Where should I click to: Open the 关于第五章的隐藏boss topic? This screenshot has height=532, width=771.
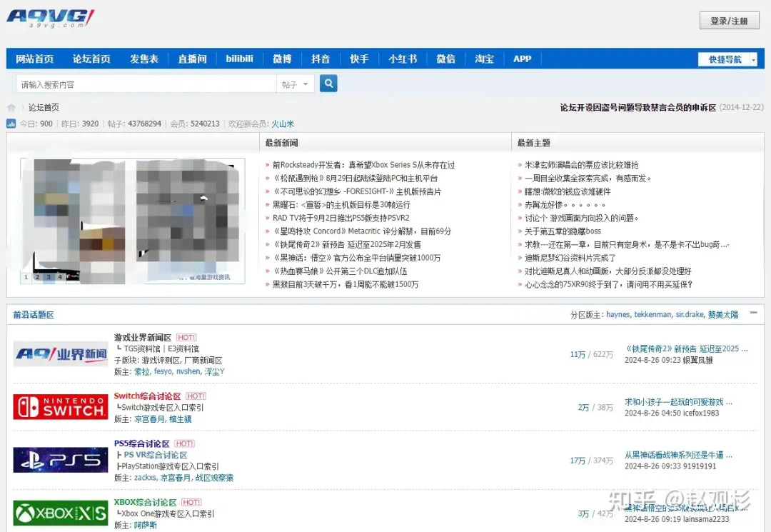pyautogui.click(x=563, y=231)
